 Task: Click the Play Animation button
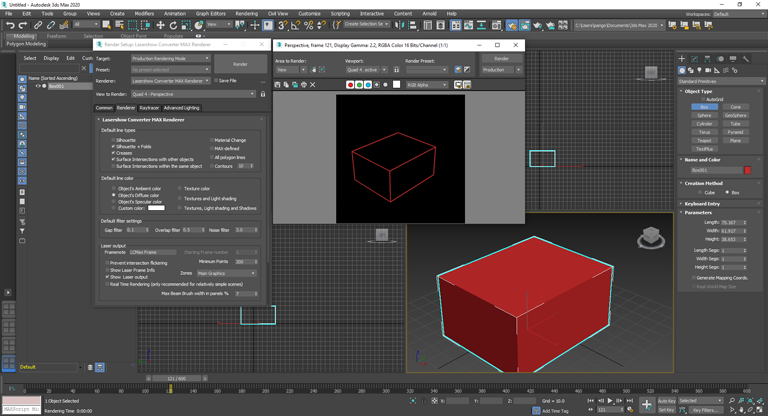610,401
